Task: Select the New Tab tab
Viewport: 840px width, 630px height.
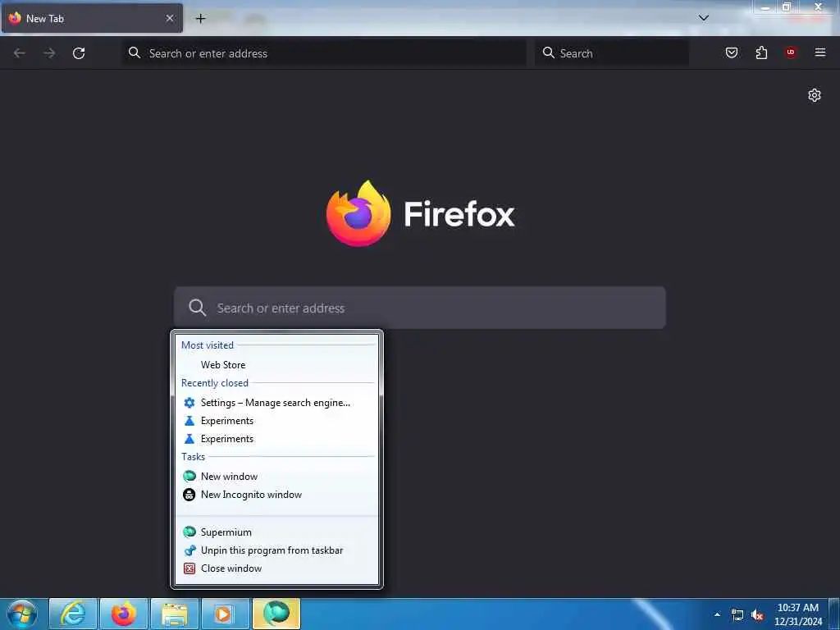Action: pyautogui.click(x=92, y=18)
